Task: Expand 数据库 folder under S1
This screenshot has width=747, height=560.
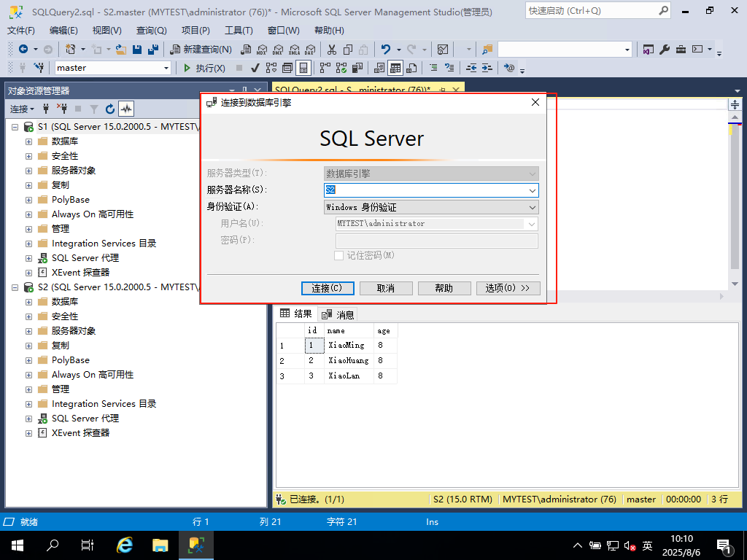Action: pos(29,142)
